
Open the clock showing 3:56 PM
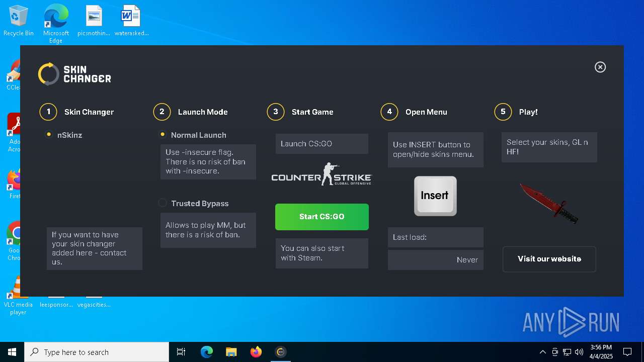coord(601,352)
